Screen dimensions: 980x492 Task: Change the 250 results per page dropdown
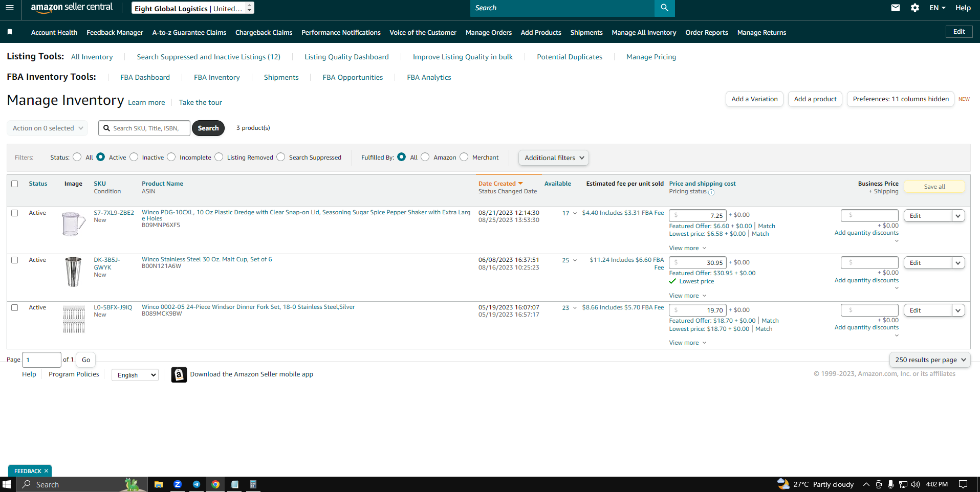point(930,360)
